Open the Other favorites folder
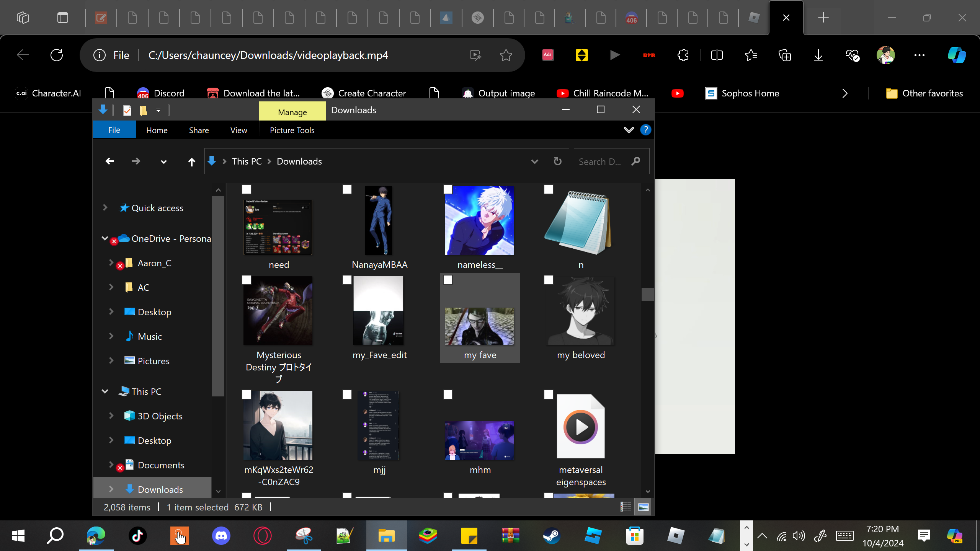Screen dimensions: 980x551 pyautogui.click(x=924, y=93)
